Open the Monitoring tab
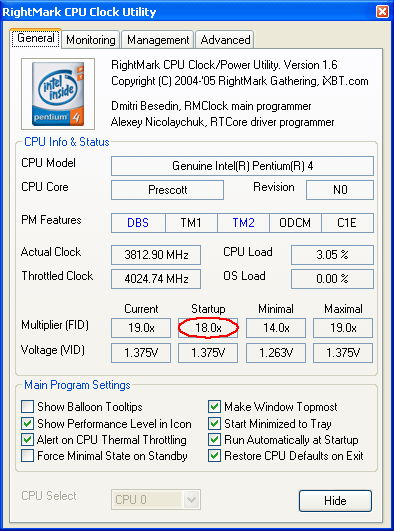 [91, 40]
